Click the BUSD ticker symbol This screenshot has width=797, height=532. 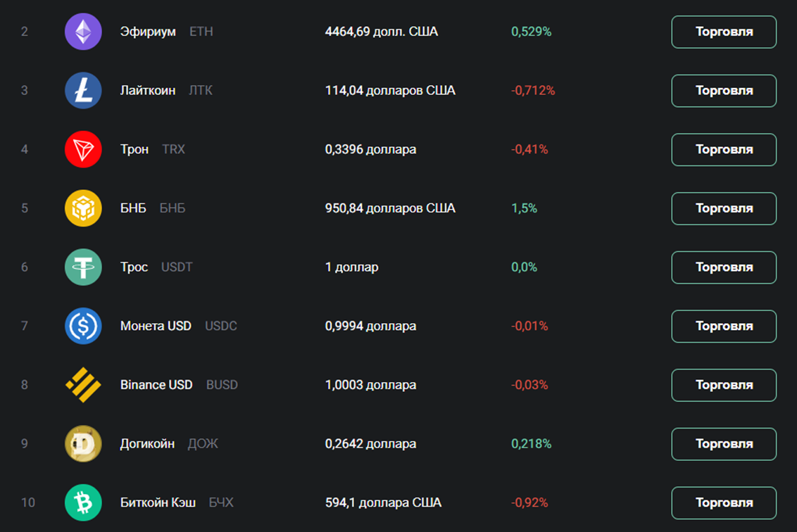coord(222,385)
